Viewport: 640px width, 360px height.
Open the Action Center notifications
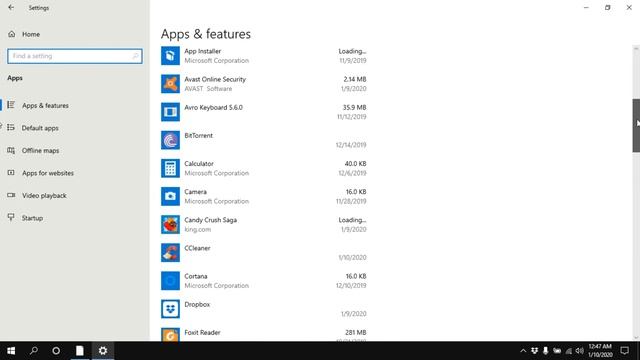[x=624, y=351]
